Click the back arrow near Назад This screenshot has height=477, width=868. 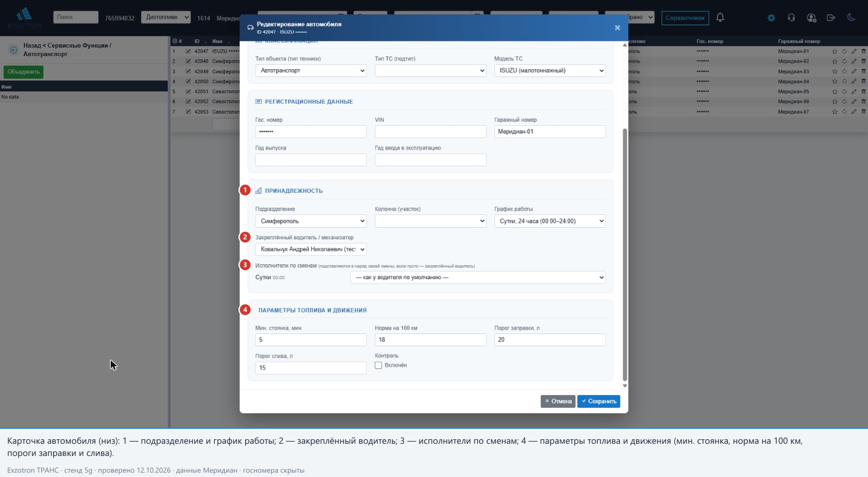14,50
